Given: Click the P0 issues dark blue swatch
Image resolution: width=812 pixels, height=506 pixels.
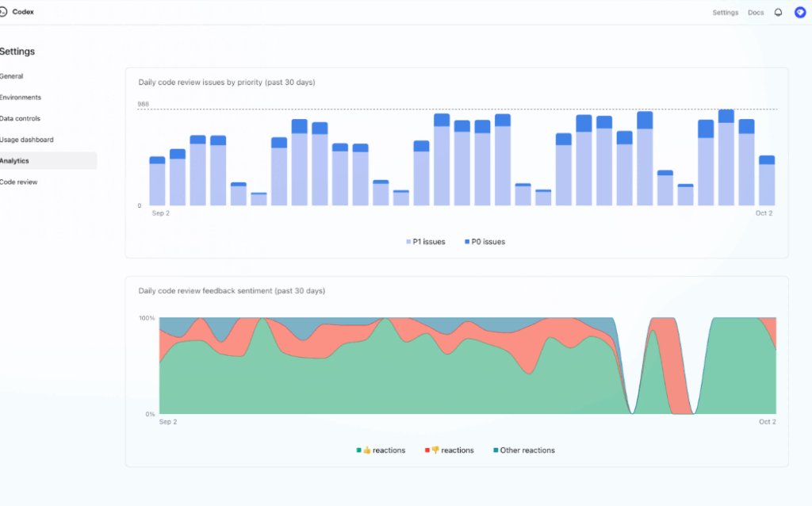Looking at the screenshot, I should point(467,242).
